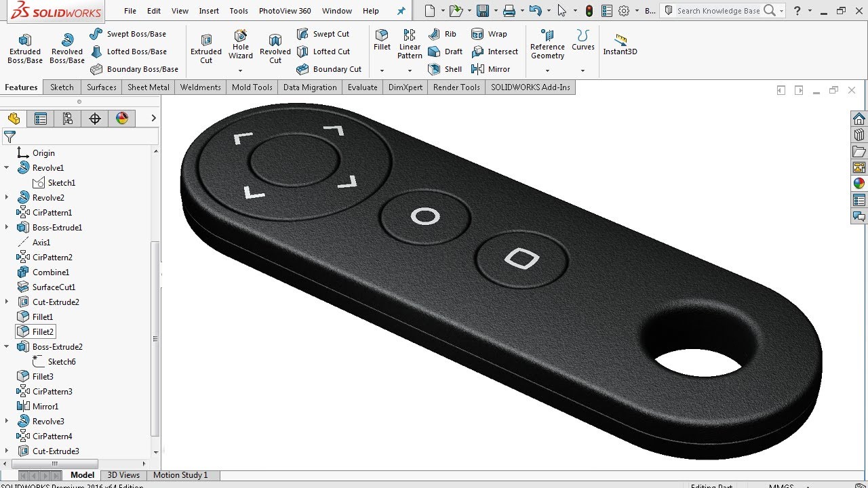
Task: Expand the Cut-Extrude2 tree node
Action: coord(7,302)
